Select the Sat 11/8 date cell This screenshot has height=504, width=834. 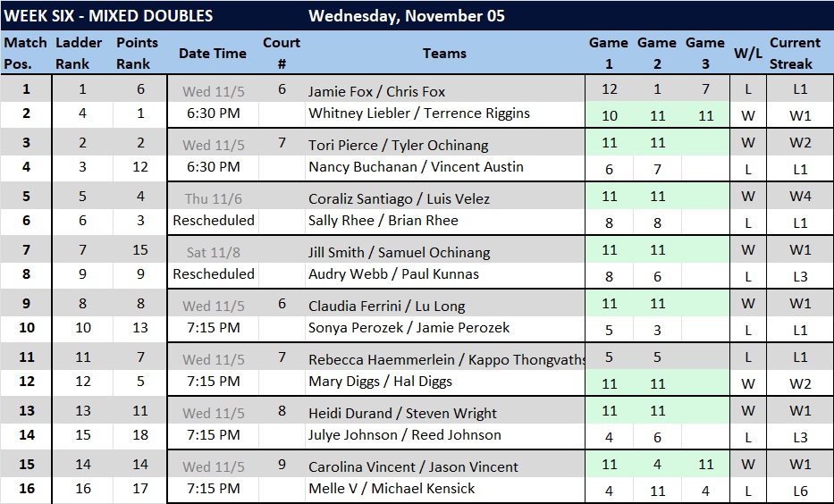pyautogui.click(x=213, y=252)
